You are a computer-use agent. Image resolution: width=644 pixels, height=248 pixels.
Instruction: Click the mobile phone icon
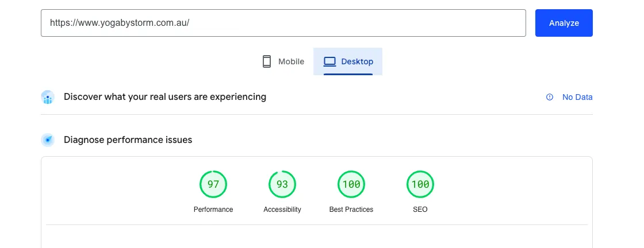pos(267,61)
